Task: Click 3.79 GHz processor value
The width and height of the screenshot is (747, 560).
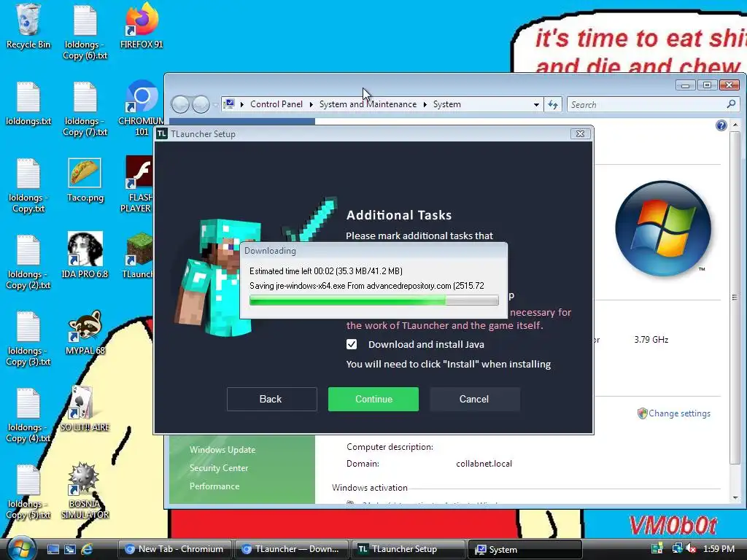Action: click(x=651, y=340)
